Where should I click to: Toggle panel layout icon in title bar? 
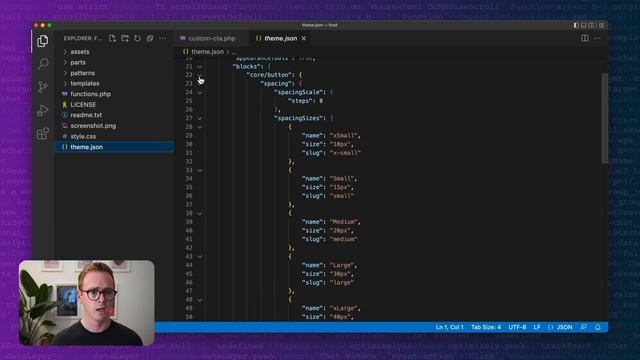(584, 25)
